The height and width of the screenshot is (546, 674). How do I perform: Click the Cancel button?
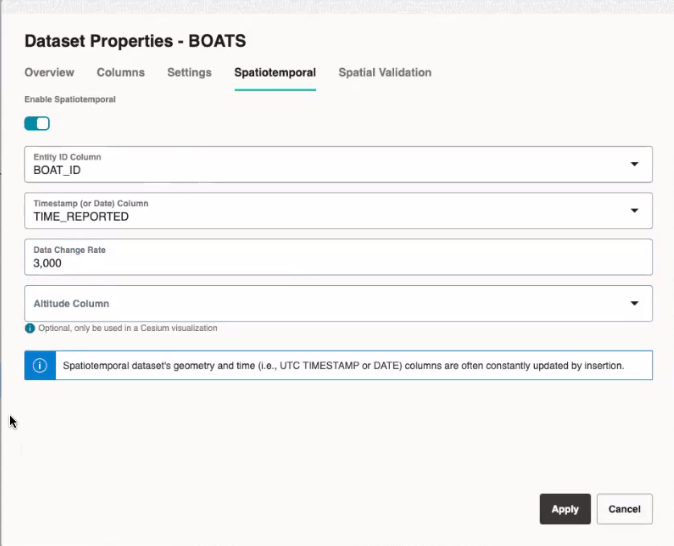625,509
